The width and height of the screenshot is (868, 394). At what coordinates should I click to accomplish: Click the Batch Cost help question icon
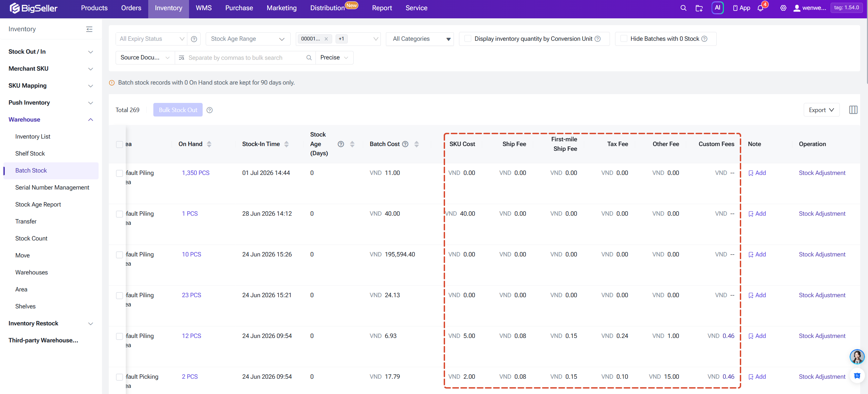[x=405, y=144]
